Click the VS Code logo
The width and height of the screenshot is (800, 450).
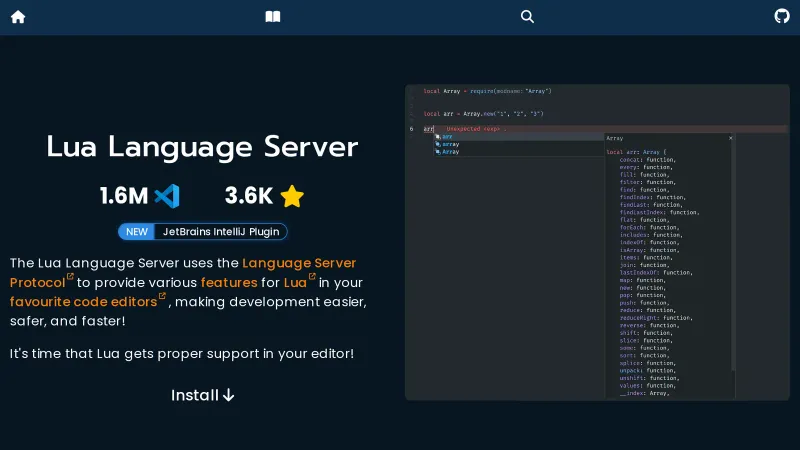click(x=167, y=196)
